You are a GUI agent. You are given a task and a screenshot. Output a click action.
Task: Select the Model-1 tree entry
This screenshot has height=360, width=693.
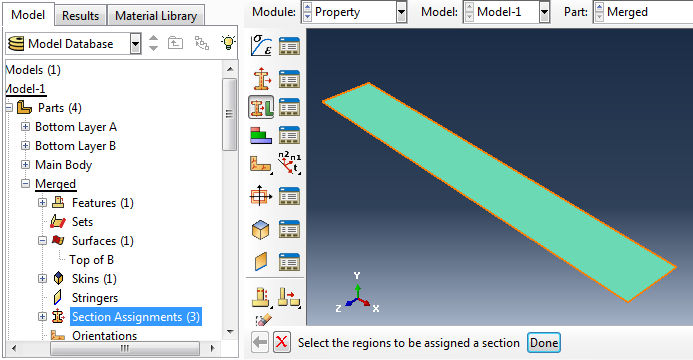coord(26,89)
